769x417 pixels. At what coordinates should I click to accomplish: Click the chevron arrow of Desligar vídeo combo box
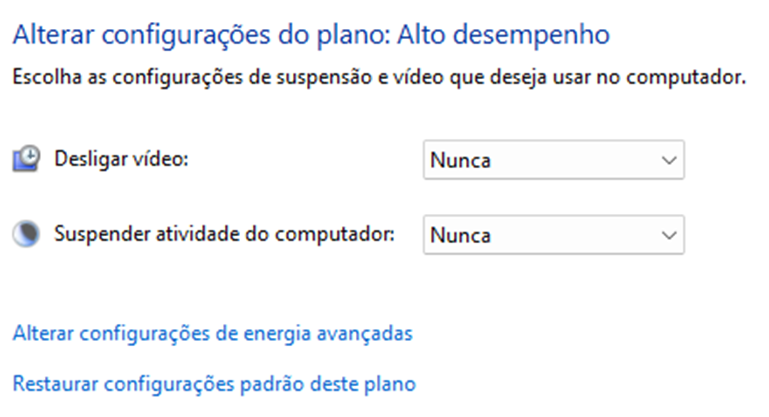(x=668, y=159)
